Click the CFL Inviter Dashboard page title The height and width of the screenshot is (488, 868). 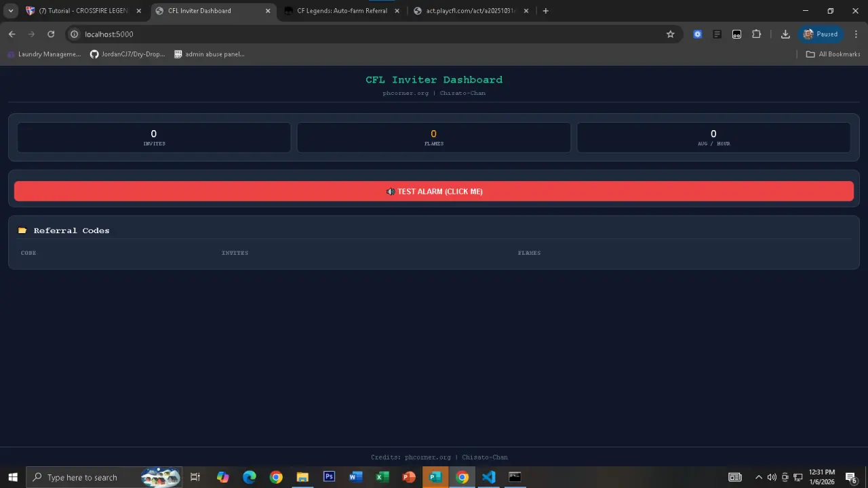[x=434, y=79]
